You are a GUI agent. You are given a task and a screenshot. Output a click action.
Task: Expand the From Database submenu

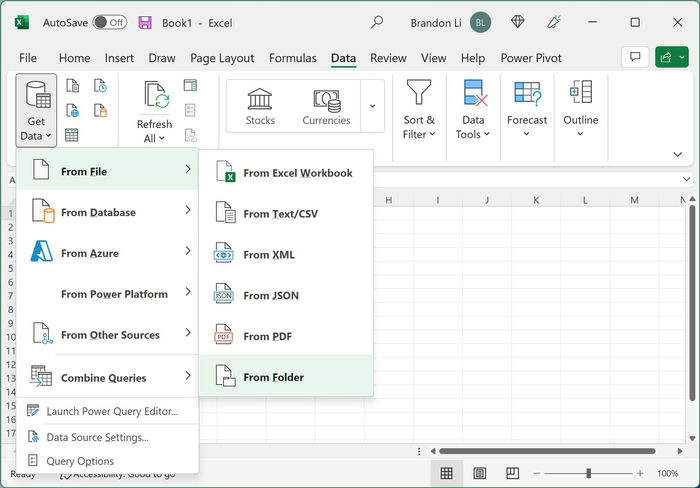[x=107, y=211]
